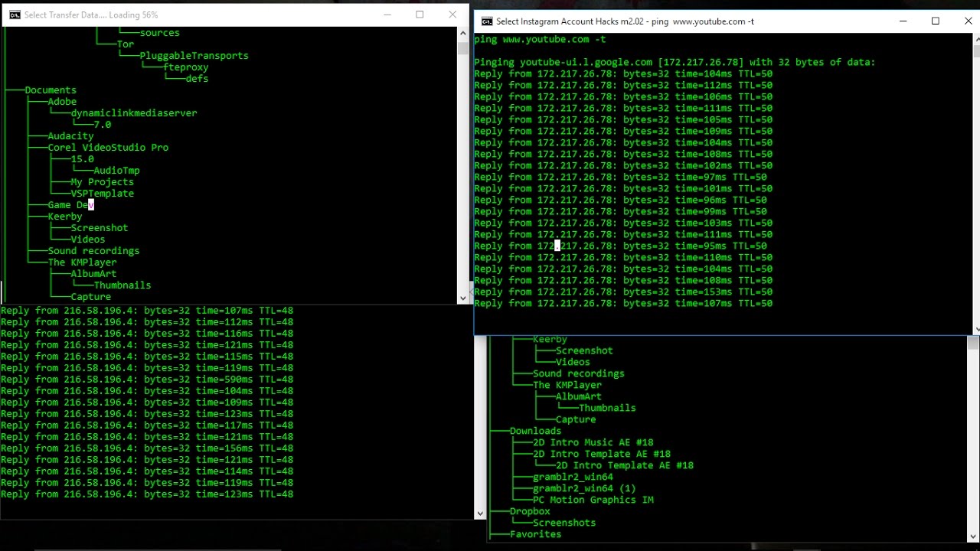Viewport: 980px width, 551px height.
Task: Click scroll-up arrow in Transfer Data window
Action: point(462,33)
